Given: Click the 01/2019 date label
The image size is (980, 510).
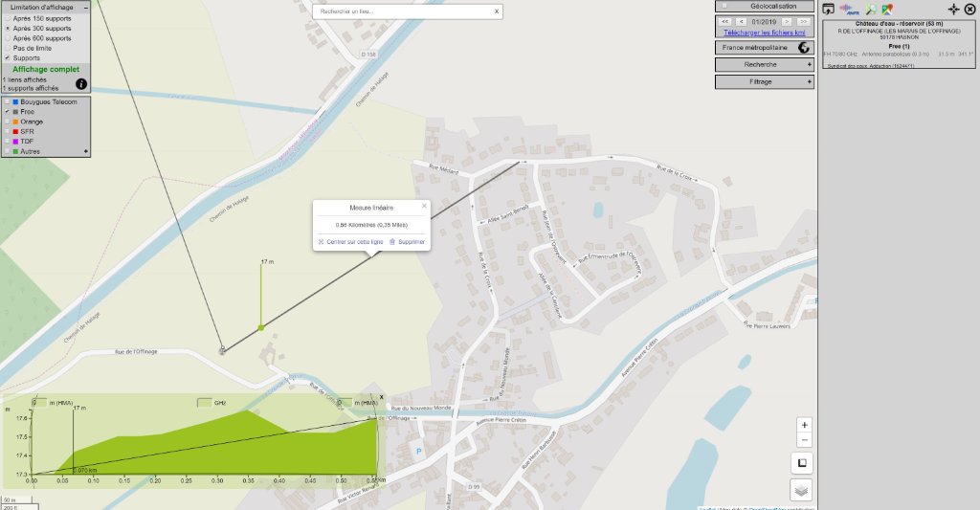Looking at the screenshot, I should 764,22.
